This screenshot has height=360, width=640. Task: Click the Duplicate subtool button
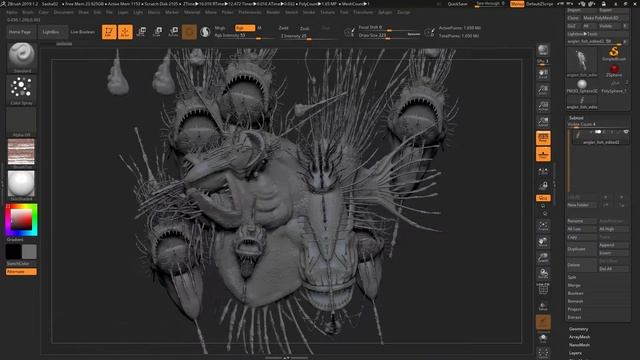tap(581, 249)
